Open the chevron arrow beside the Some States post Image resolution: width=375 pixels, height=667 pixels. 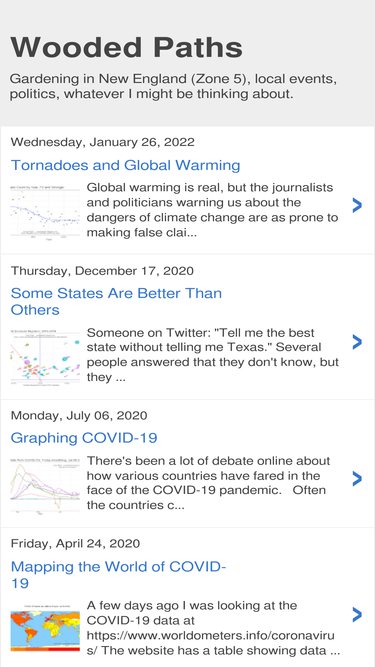tap(357, 342)
